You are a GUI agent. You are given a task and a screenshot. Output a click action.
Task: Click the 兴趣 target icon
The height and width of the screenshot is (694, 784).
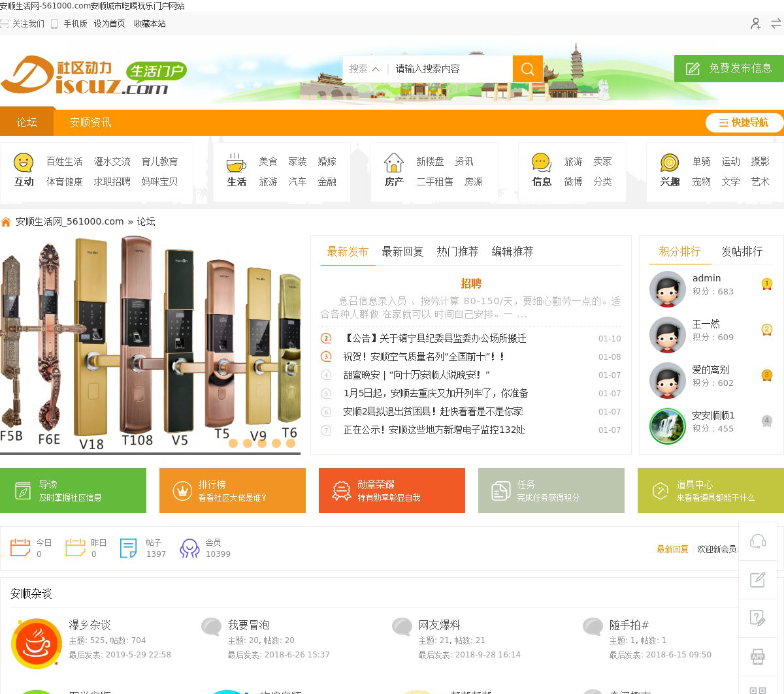670,162
